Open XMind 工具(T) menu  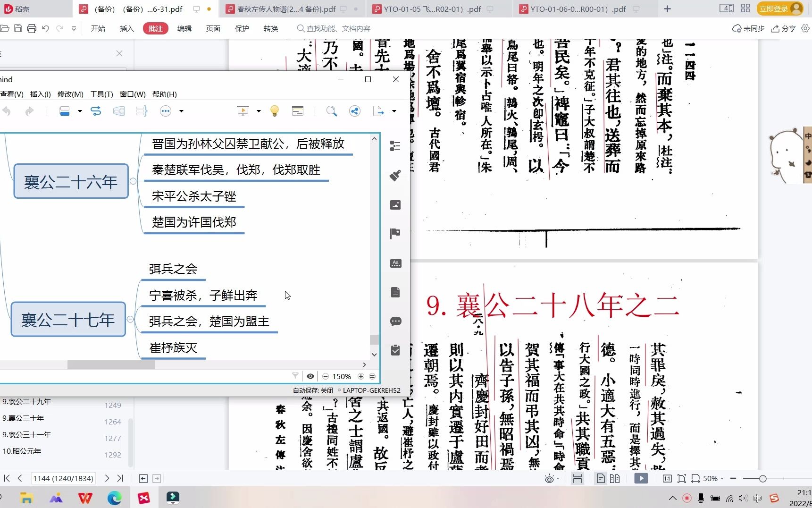click(101, 94)
